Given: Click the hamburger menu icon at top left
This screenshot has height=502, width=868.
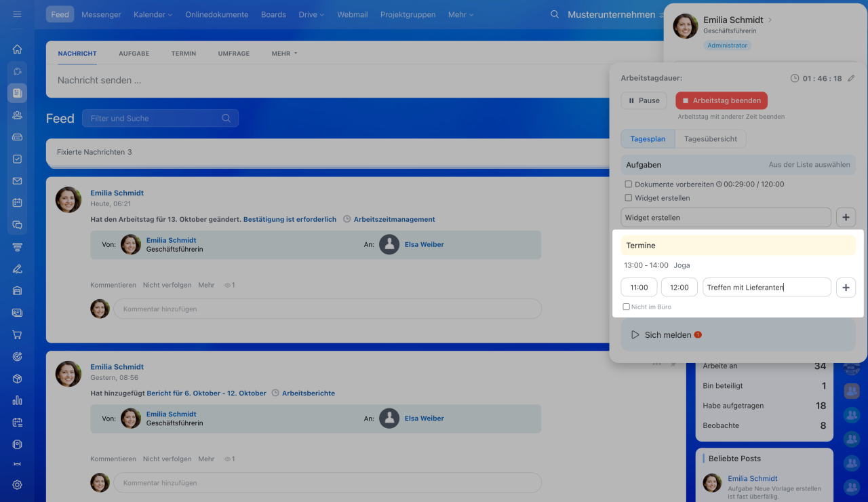Looking at the screenshot, I should coord(17,14).
